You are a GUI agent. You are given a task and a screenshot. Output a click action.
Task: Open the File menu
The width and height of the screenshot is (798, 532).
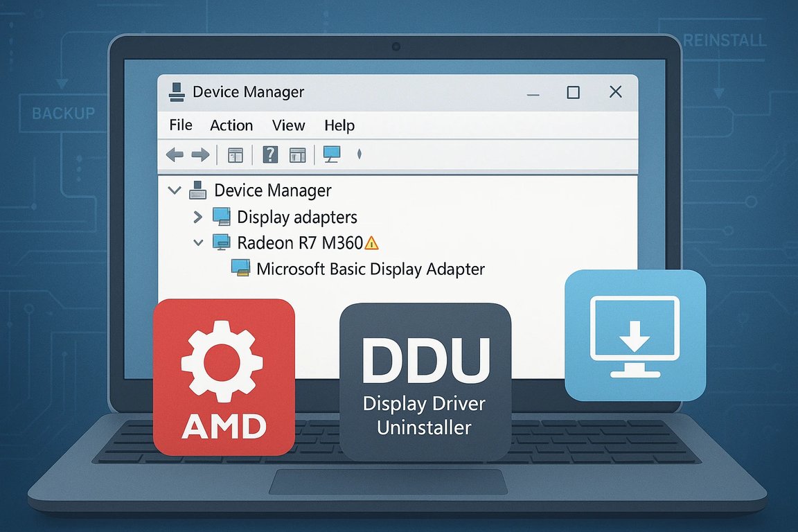pyautogui.click(x=180, y=125)
